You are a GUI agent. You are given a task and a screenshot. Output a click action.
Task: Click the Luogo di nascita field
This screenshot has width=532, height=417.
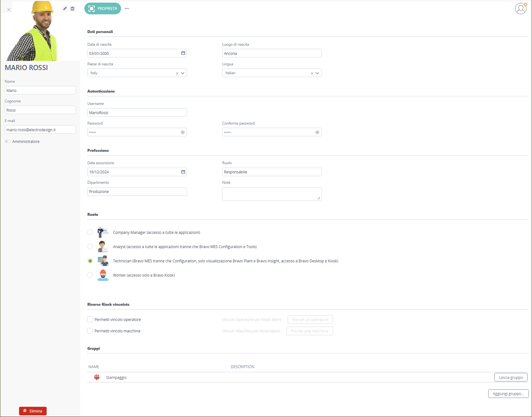[x=272, y=53]
